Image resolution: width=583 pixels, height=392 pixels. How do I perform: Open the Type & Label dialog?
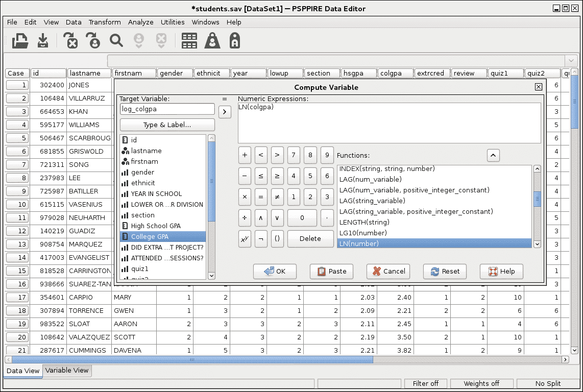coord(167,125)
